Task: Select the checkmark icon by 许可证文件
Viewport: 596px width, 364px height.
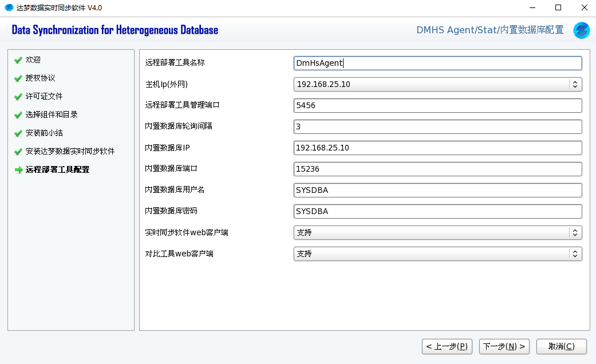Action: (x=17, y=96)
